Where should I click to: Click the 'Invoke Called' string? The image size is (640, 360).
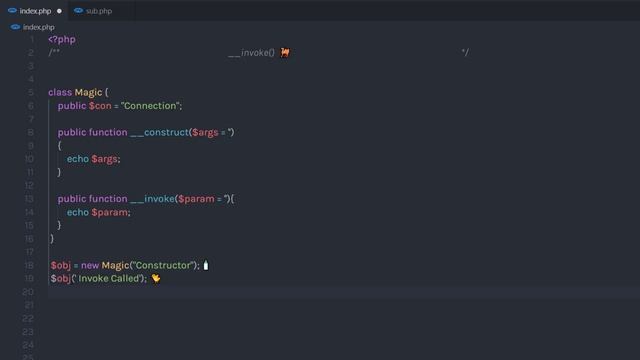pos(108,278)
